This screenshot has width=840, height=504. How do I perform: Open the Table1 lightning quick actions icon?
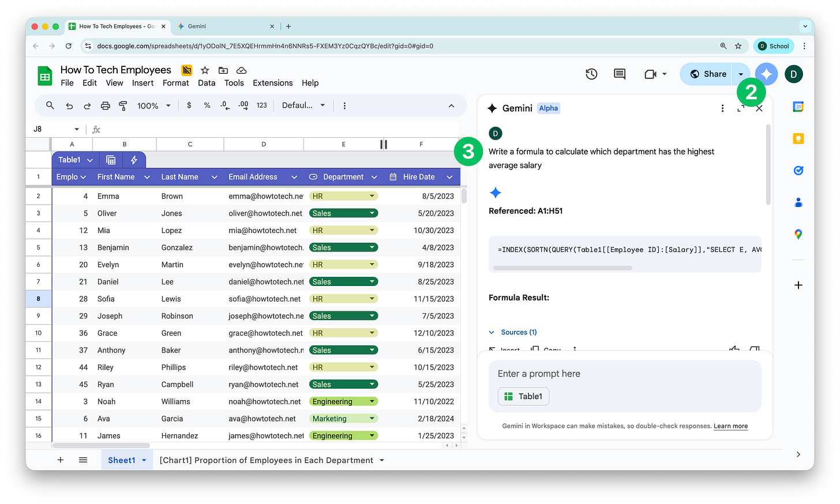pyautogui.click(x=134, y=160)
